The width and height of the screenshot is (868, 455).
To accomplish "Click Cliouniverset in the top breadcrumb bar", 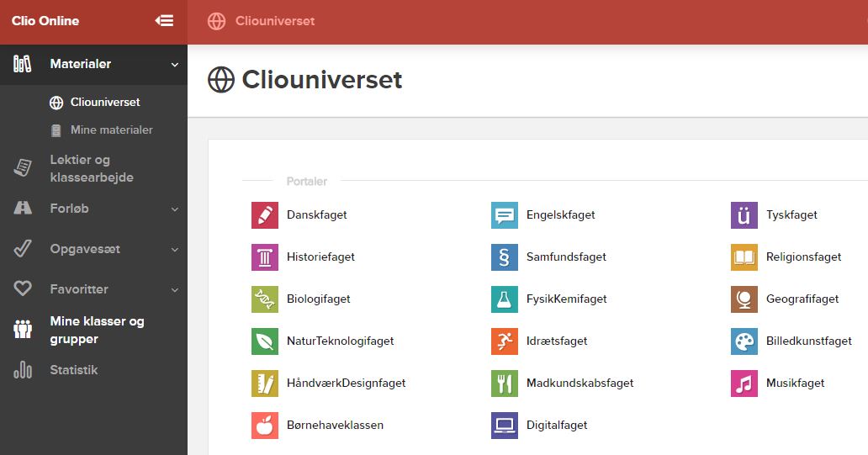I will click(x=275, y=21).
